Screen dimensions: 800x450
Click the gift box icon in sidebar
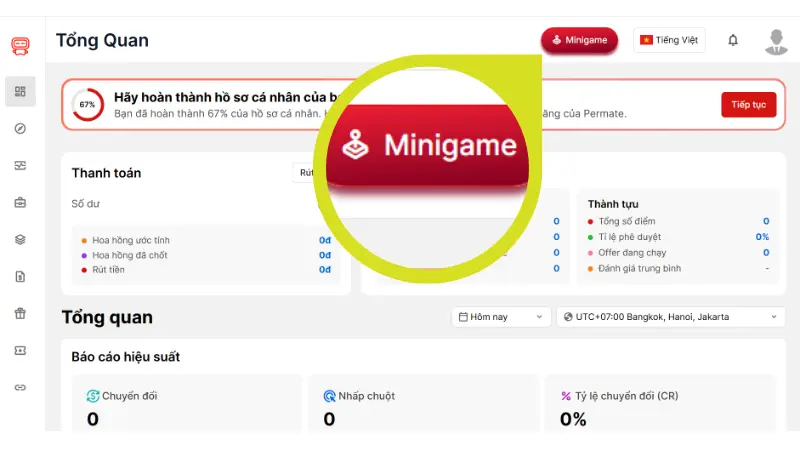click(x=20, y=313)
